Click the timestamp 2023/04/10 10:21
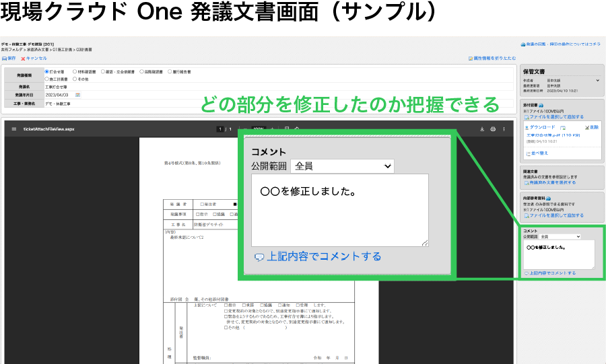The width and height of the screenshot is (606, 364). point(562,91)
